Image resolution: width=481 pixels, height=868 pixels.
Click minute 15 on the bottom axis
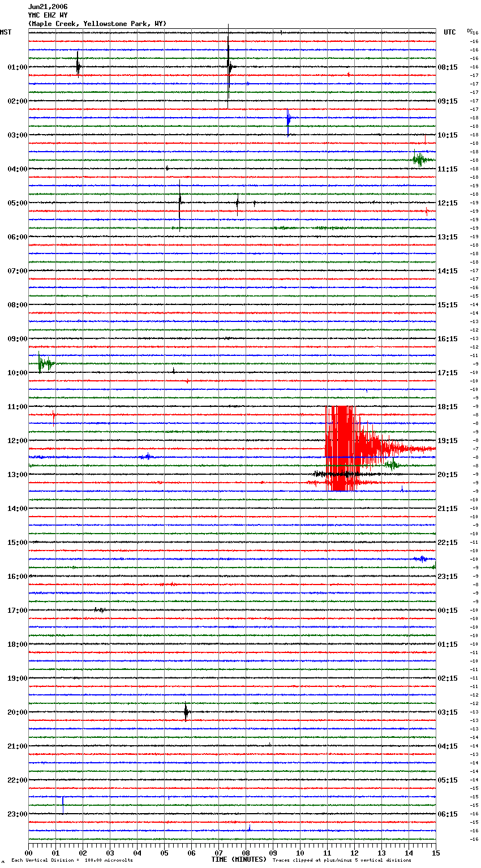(436, 853)
